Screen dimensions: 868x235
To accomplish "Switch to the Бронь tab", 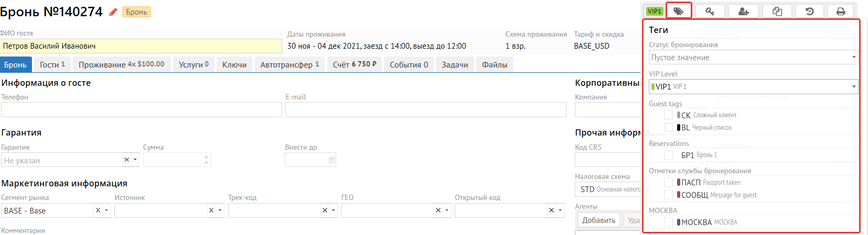I will 15,64.
